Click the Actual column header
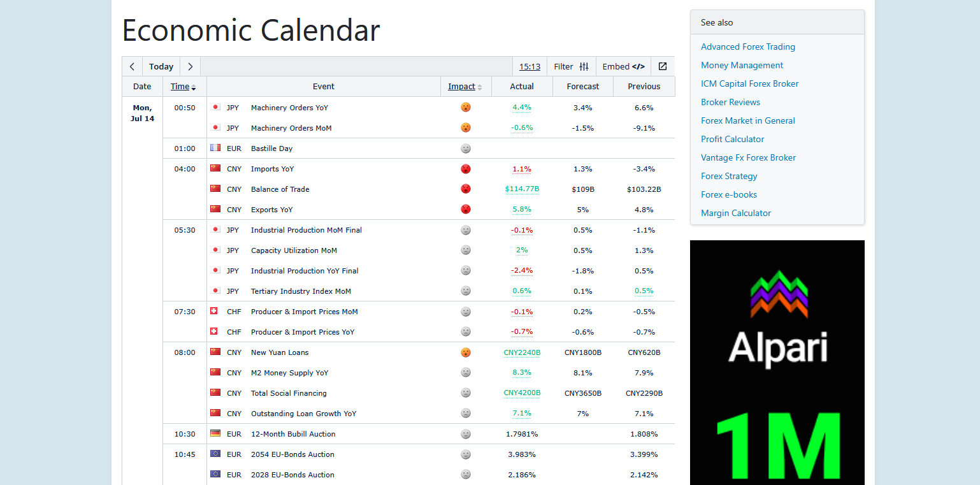The image size is (980, 485). click(x=522, y=87)
